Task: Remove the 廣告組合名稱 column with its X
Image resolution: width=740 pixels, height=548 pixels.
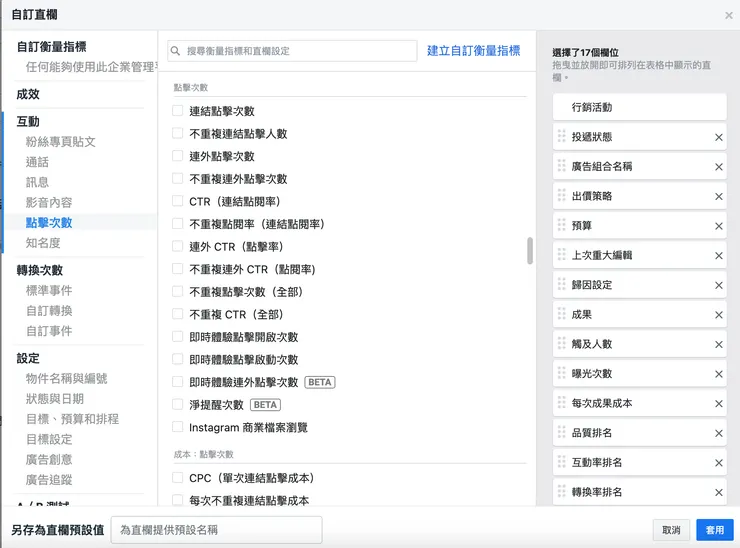Action: [718, 167]
